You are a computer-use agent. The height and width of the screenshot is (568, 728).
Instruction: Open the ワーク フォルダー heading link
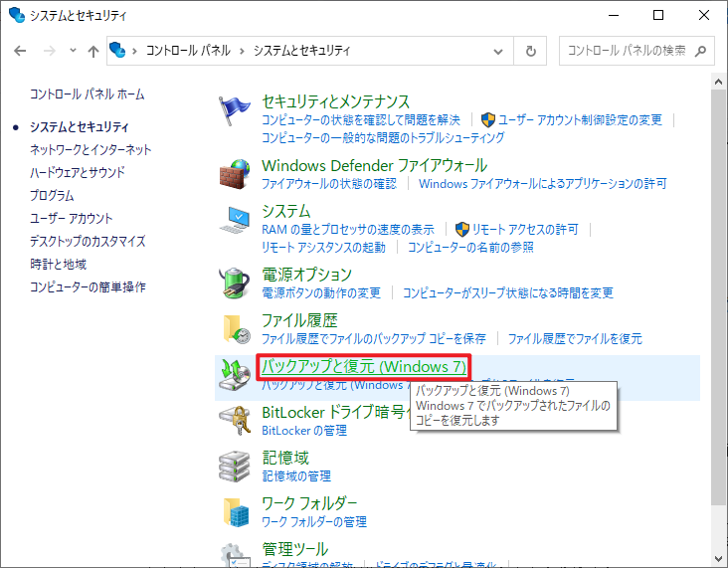click(309, 503)
